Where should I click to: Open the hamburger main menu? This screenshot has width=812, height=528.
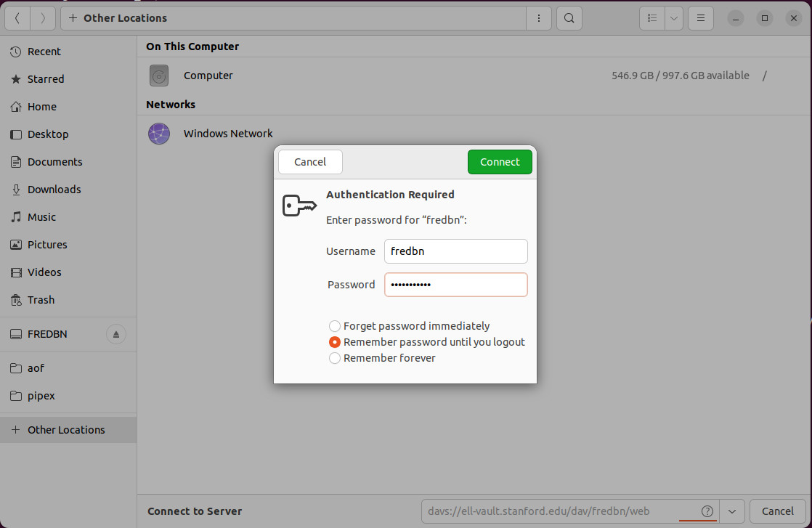pyautogui.click(x=700, y=18)
